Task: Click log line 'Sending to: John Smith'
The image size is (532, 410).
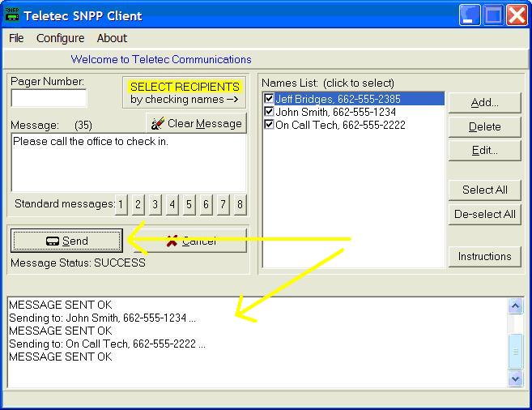Action: pos(102,318)
